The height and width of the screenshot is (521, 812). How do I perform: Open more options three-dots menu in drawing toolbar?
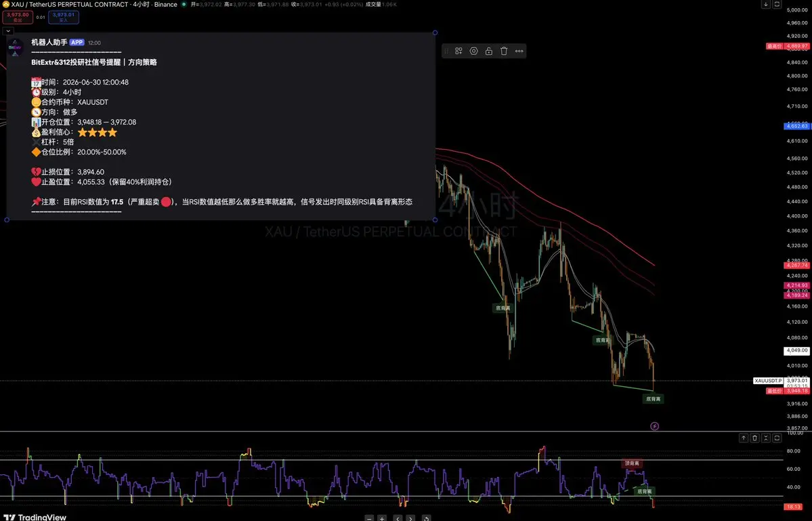pyautogui.click(x=519, y=51)
